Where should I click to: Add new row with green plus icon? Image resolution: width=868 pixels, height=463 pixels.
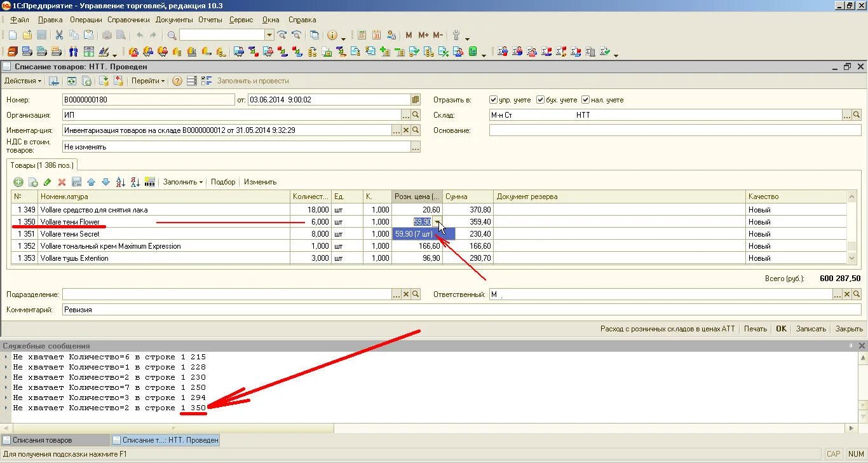[18, 182]
